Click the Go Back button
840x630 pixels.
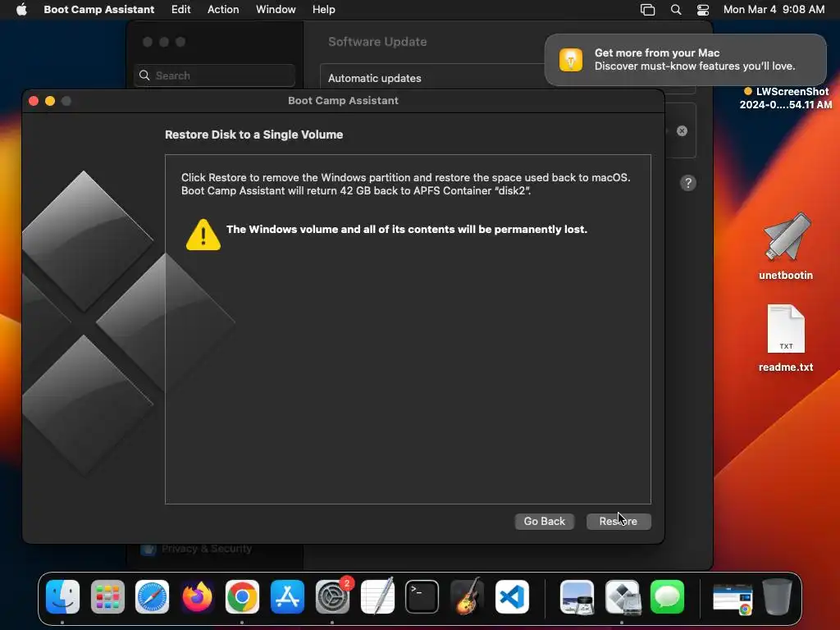coord(545,521)
